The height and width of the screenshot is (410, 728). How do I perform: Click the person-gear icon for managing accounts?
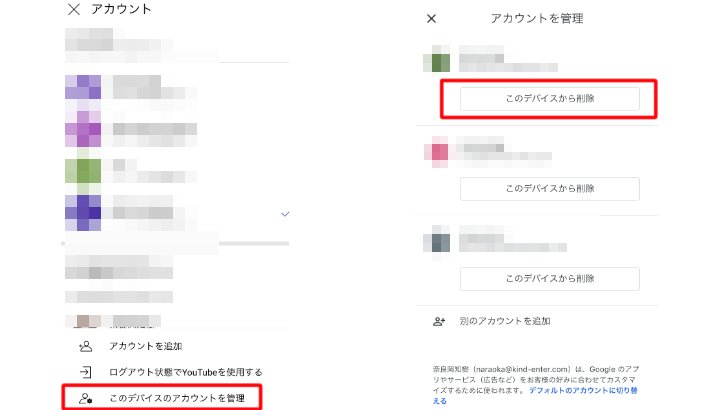86,398
